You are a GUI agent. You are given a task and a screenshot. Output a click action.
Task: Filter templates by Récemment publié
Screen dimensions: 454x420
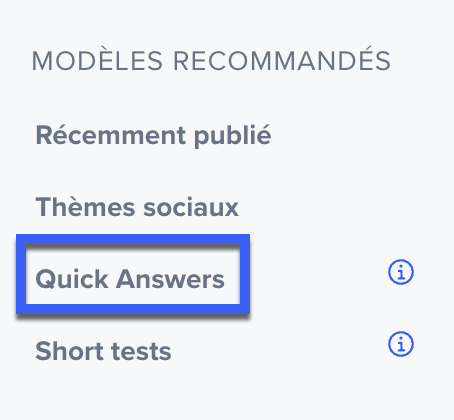153,135
